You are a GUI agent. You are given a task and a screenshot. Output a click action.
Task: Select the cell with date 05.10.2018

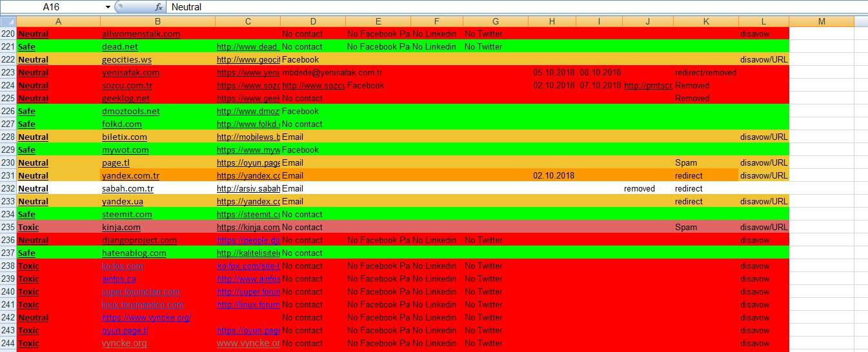553,72
